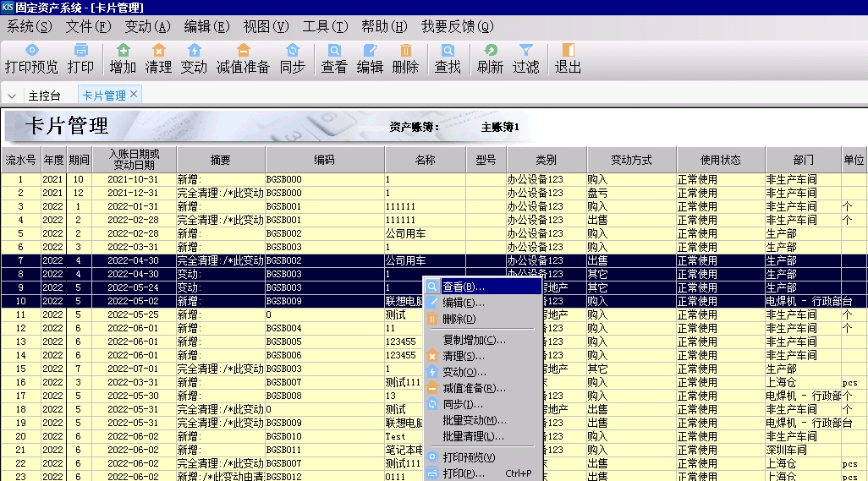
Task: Open the 文件(F) menu
Action: pyautogui.click(x=89, y=26)
